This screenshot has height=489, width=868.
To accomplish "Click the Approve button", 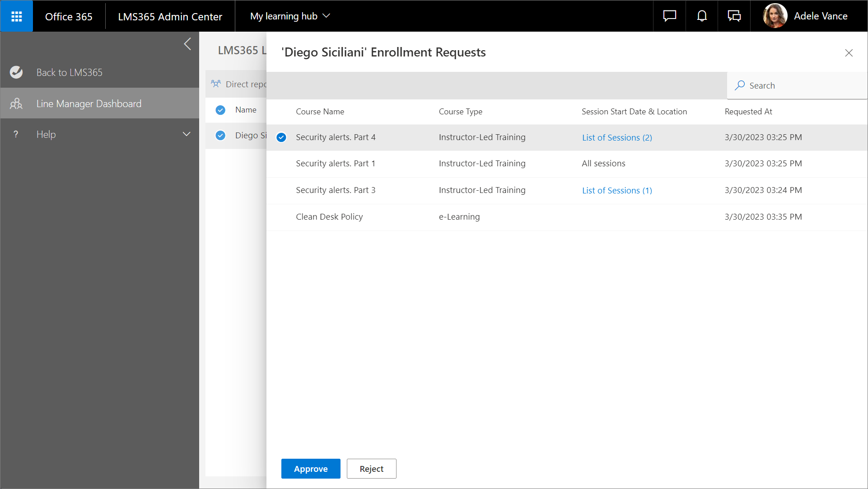I will pyautogui.click(x=311, y=469).
